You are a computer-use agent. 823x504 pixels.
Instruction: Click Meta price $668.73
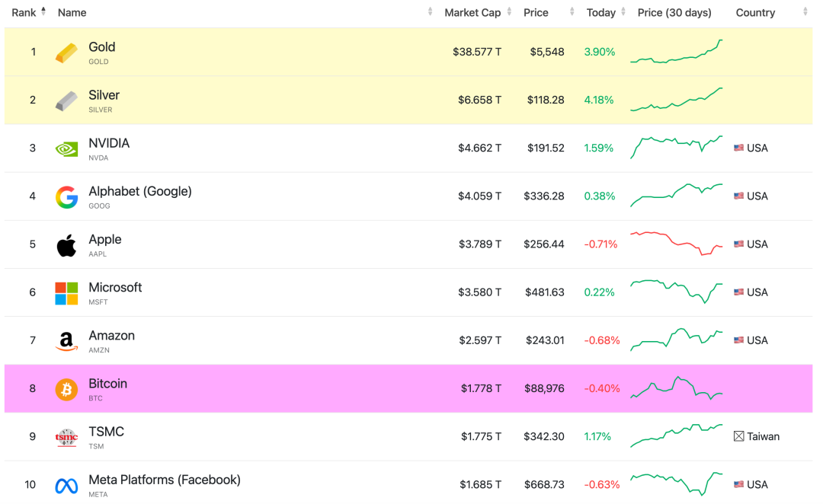pos(544,485)
